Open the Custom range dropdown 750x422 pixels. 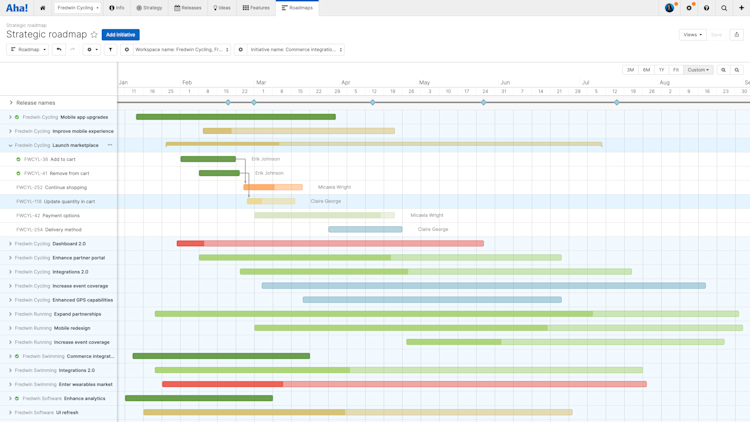[698, 70]
